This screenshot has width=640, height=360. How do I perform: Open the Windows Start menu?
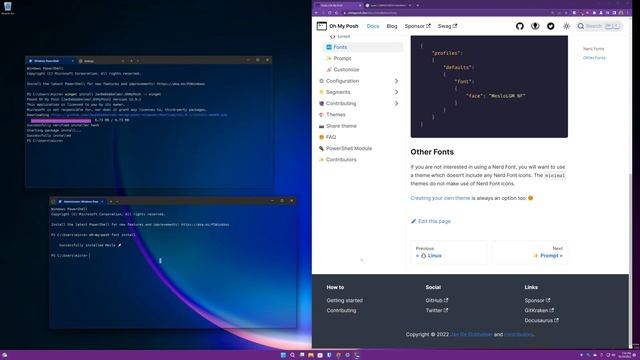pos(283,355)
